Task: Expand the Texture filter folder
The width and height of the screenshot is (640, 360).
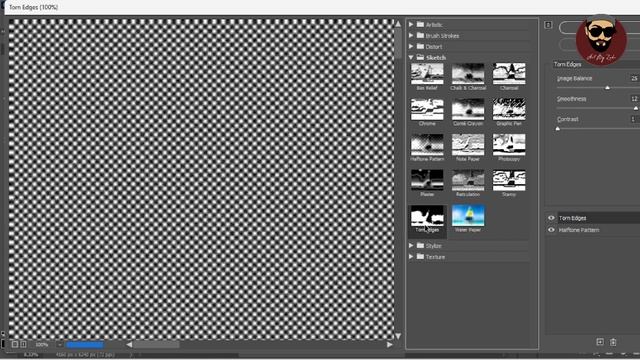Action: pos(411,257)
